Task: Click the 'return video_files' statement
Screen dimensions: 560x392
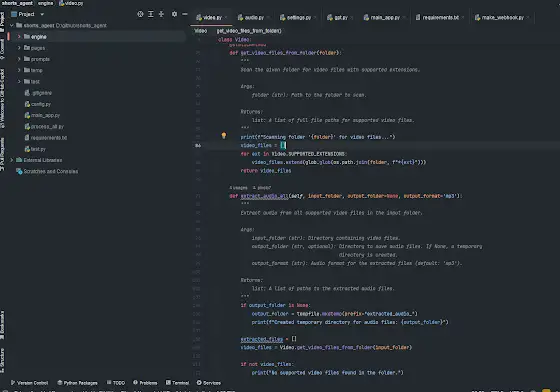Action: pyautogui.click(x=266, y=171)
